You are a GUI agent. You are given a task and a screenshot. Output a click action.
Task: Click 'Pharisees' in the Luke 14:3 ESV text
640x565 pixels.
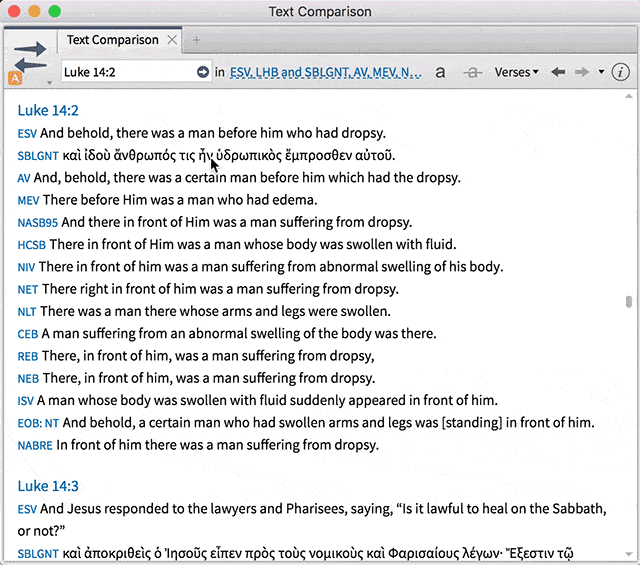click(316, 509)
